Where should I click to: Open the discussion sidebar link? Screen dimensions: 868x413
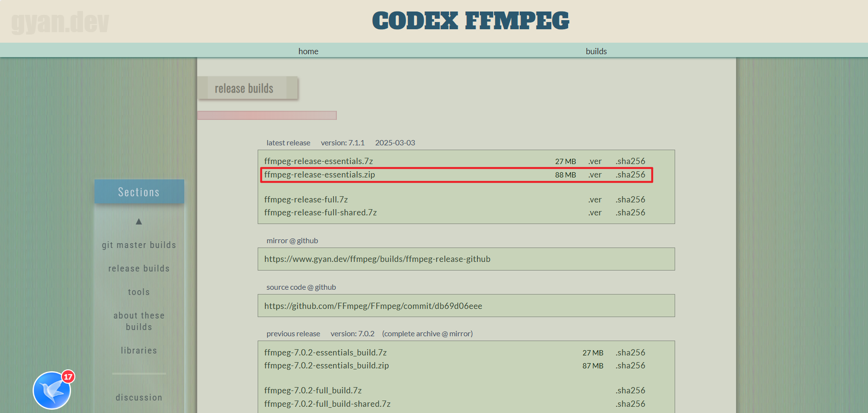(x=139, y=398)
